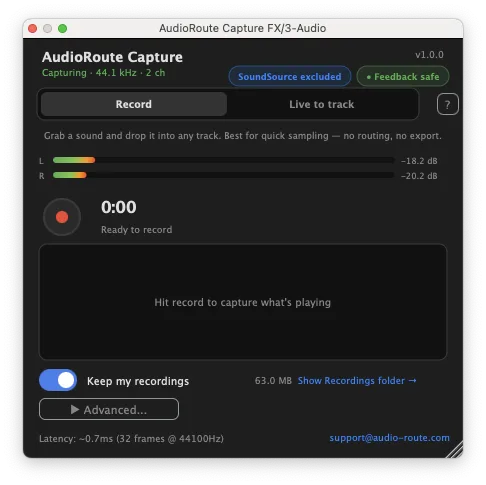Image resolution: width=486 pixels, height=485 pixels.
Task: Zoom the window with the green button
Action: coord(62,29)
